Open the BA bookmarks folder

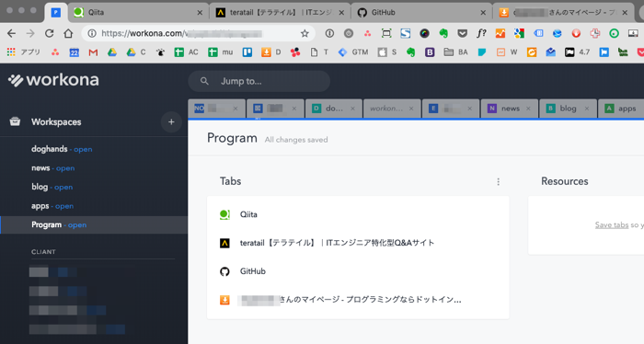(456, 52)
